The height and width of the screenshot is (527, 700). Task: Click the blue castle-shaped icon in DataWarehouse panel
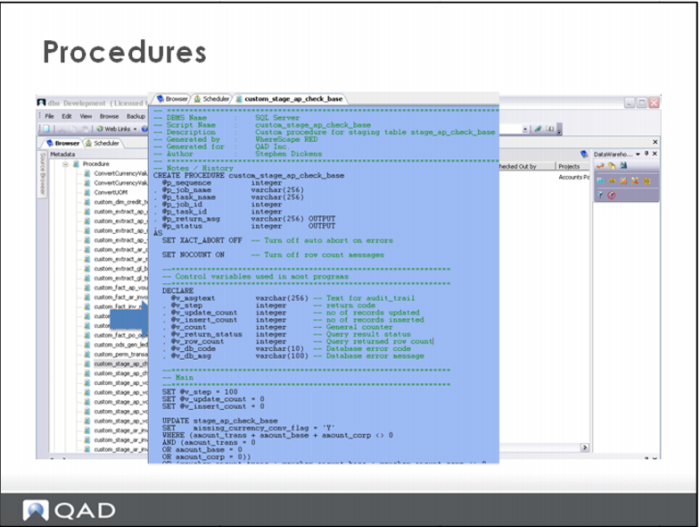click(623, 166)
